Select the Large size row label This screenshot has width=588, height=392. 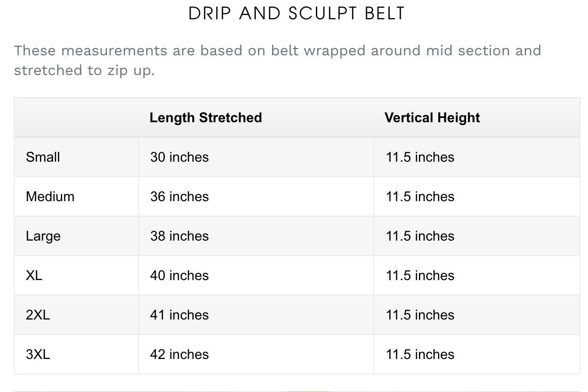[x=43, y=236]
